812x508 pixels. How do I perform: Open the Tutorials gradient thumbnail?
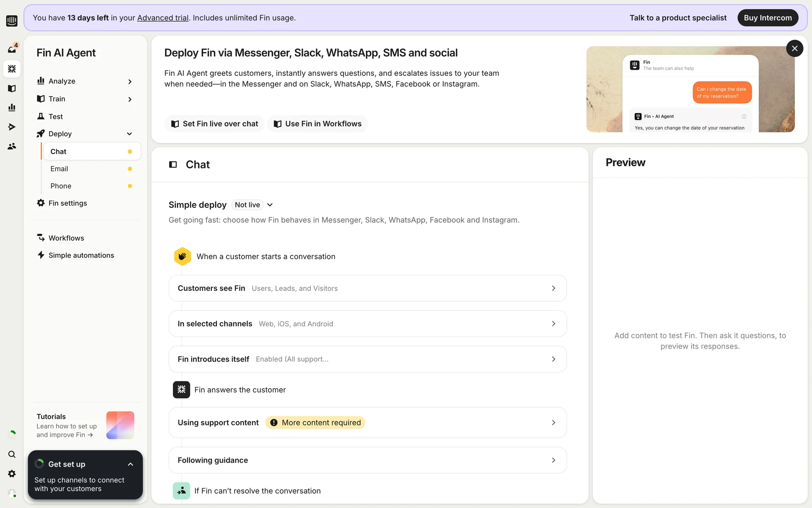click(x=120, y=425)
